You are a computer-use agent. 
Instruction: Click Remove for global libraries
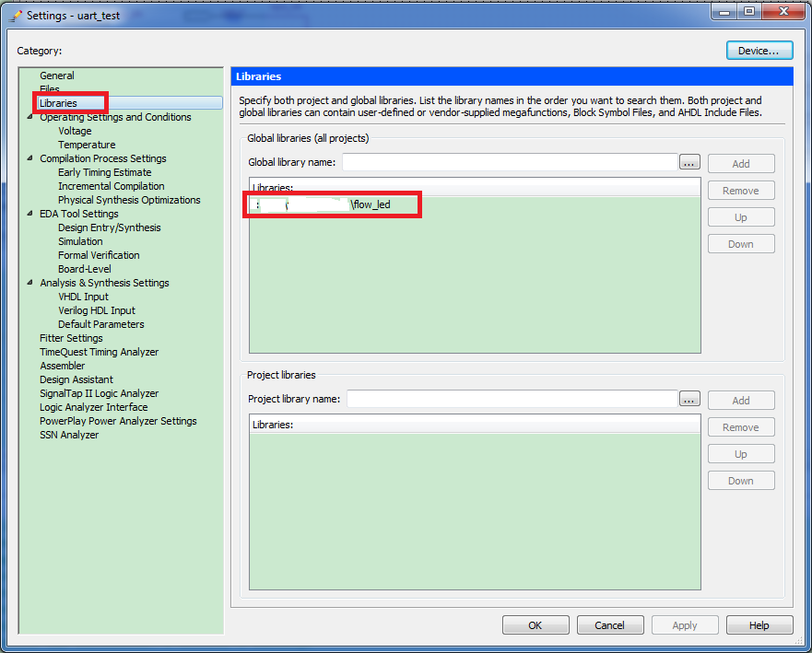[741, 191]
